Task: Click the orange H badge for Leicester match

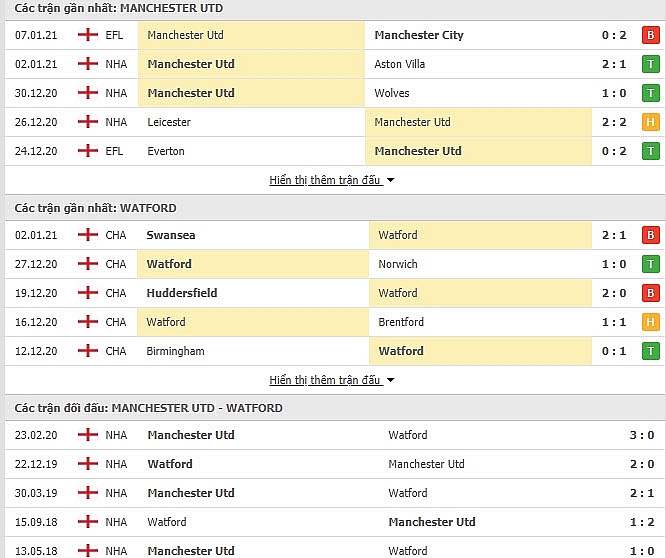Action: [x=650, y=122]
